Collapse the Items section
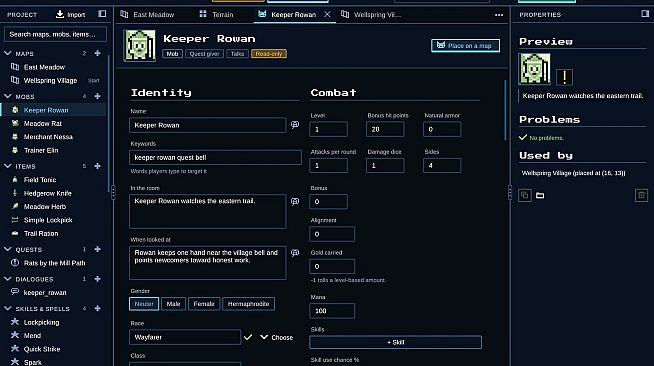This screenshot has height=366, width=654. 8,166
